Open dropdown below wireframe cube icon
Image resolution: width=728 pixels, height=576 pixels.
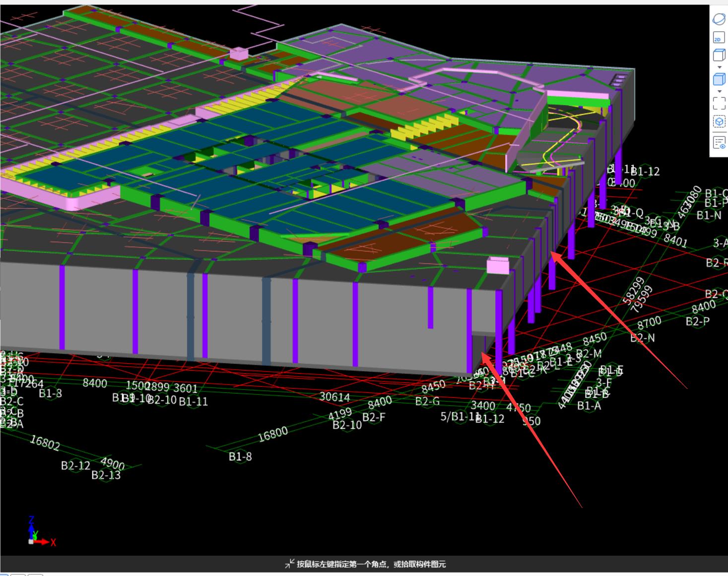click(719, 67)
